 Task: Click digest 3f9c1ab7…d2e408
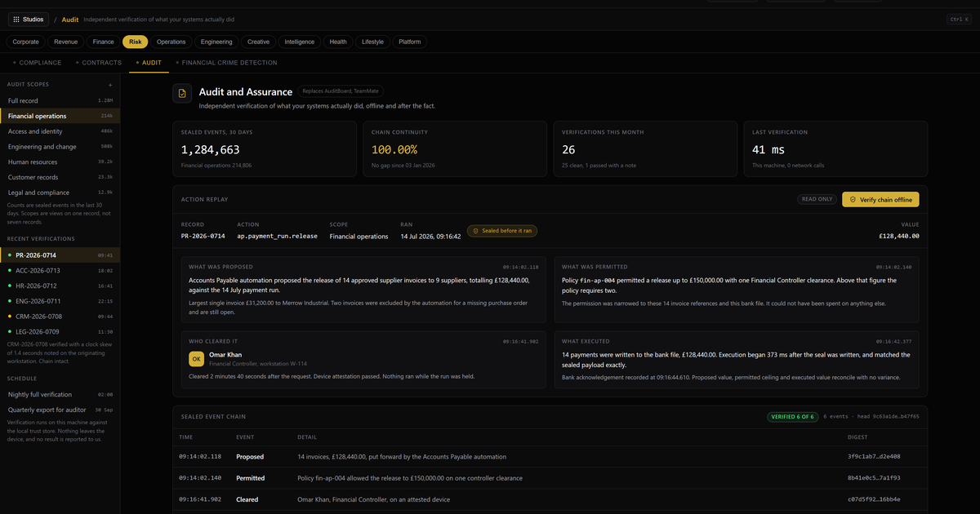(x=874, y=457)
